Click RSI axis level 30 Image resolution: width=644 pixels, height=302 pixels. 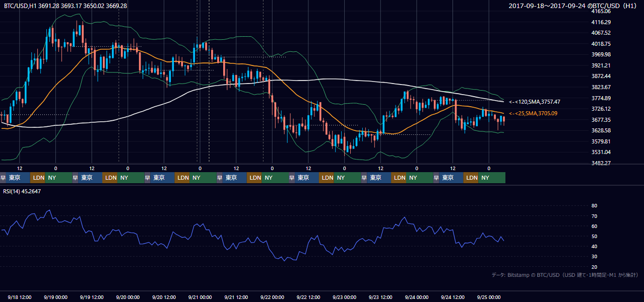point(595,256)
